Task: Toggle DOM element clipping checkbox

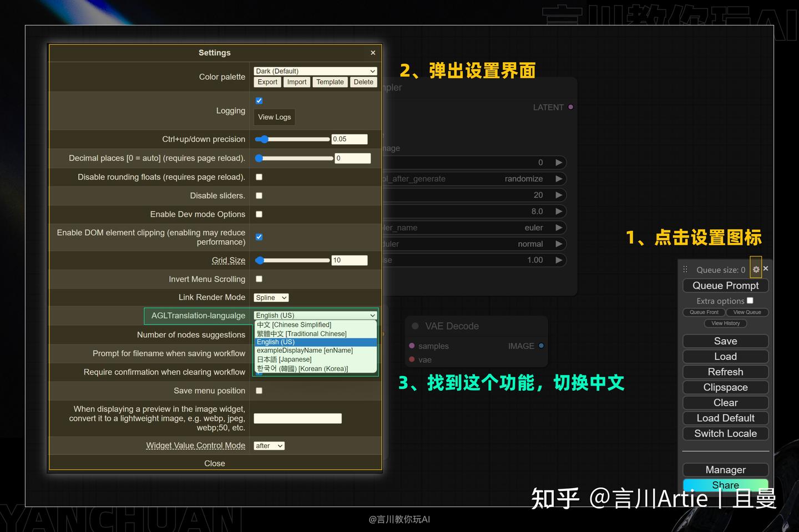Action: pyautogui.click(x=259, y=237)
